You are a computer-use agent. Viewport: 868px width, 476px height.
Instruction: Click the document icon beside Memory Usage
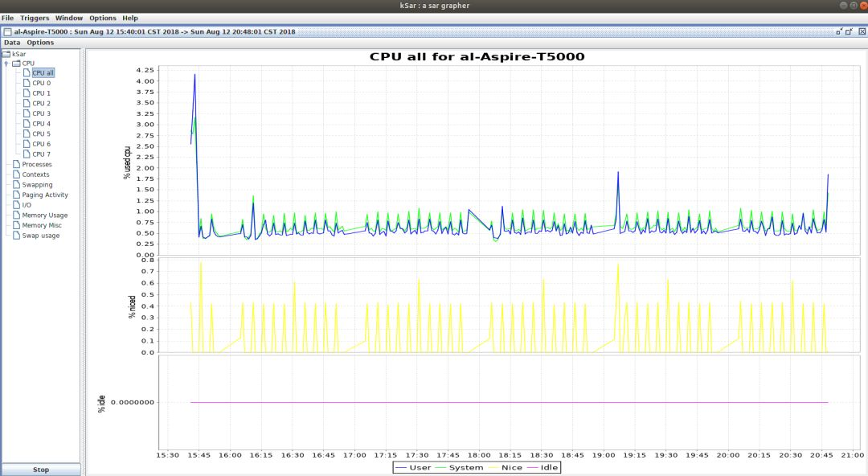tap(16, 215)
